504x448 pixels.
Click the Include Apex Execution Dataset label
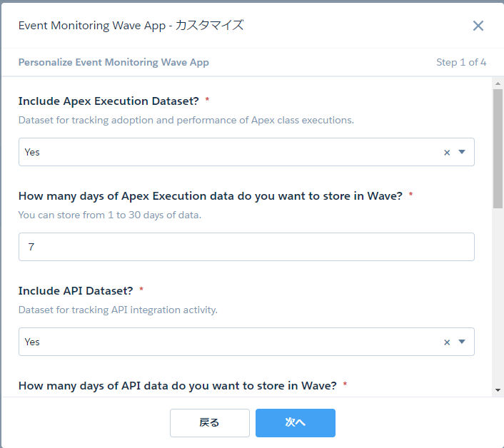click(x=109, y=101)
